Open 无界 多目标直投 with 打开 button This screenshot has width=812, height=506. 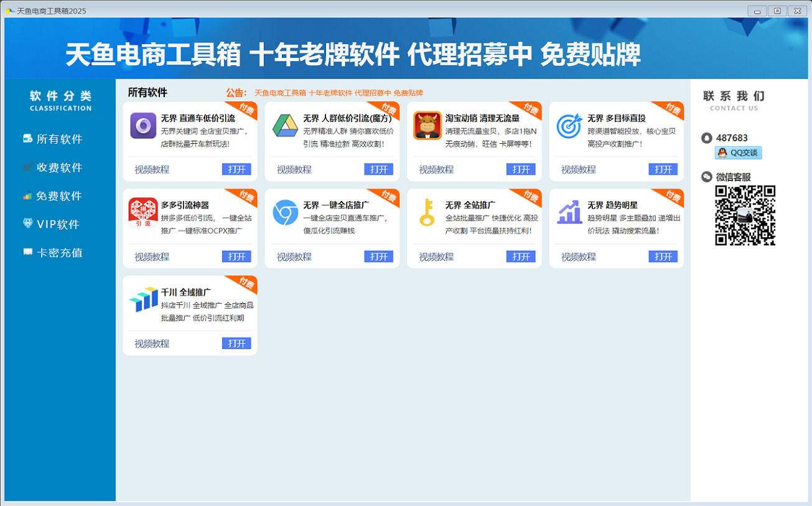(x=663, y=169)
